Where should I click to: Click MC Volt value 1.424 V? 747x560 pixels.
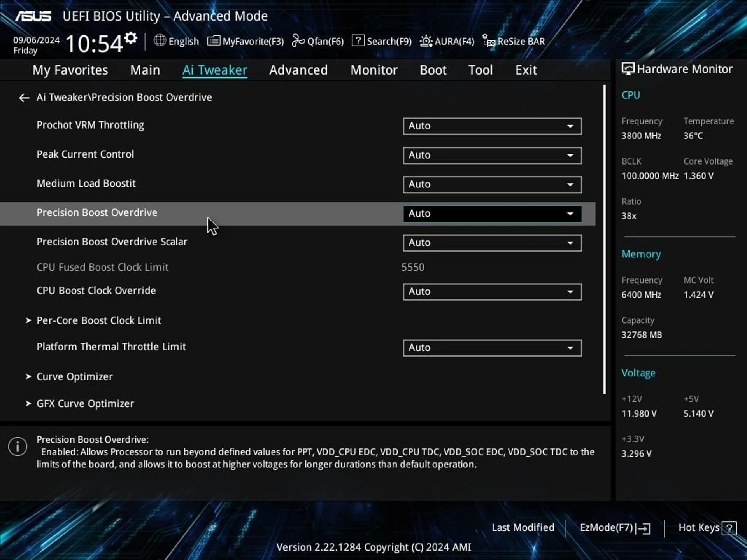699,295
